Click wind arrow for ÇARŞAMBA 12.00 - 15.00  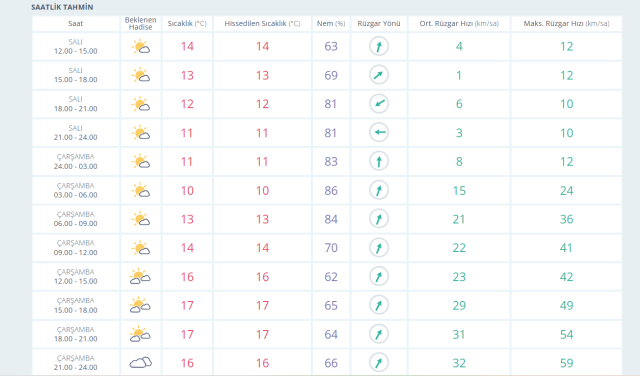click(x=379, y=276)
